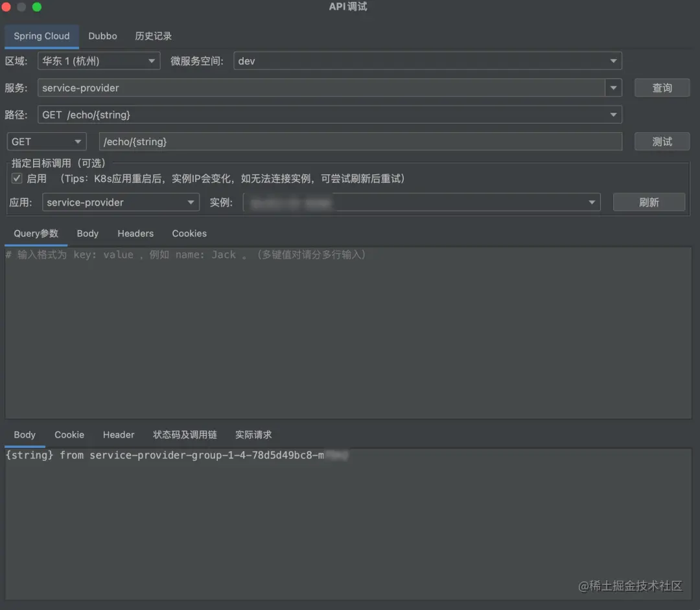Open the 应用 service-provider dropdown

tap(121, 202)
